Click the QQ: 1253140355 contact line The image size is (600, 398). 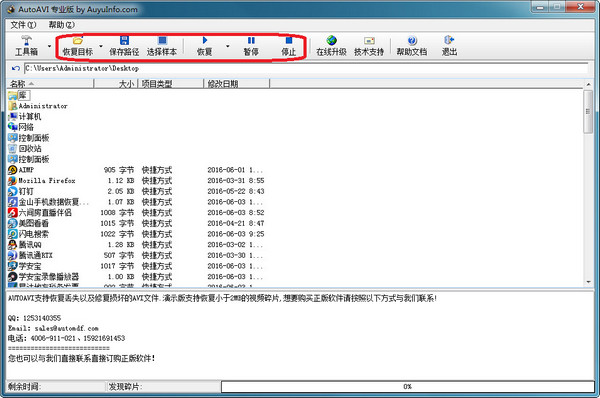click(x=34, y=318)
